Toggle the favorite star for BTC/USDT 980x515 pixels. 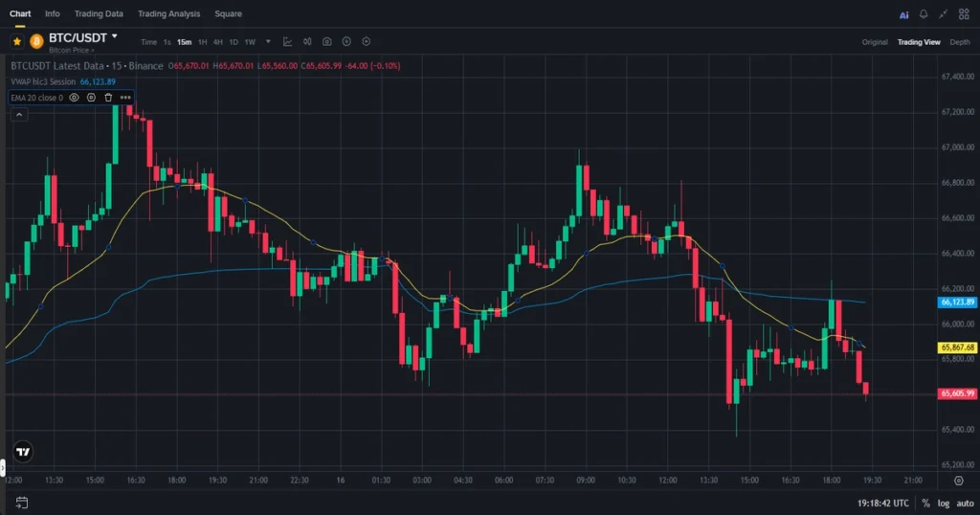[17, 41]
